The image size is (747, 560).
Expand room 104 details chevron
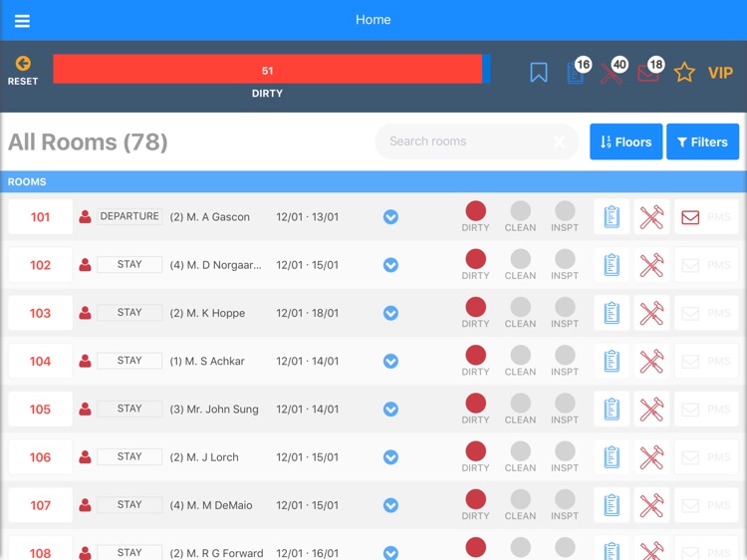coord(390,362)
